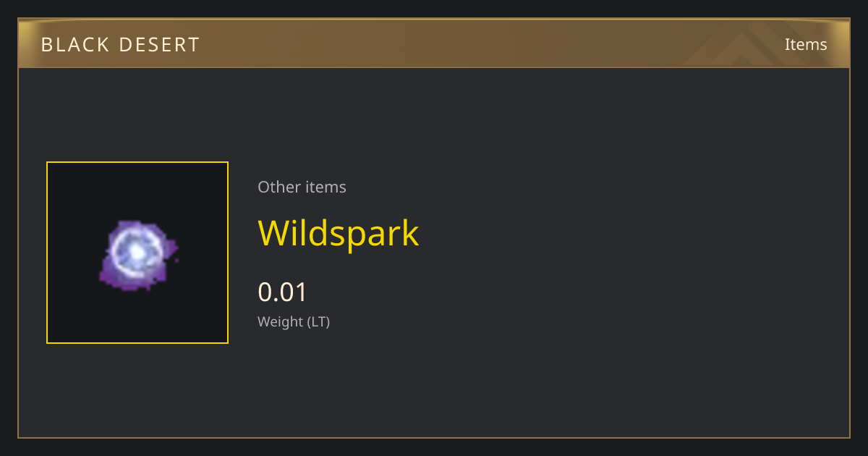The image size is (868, 456).
Task: Select the purple glowing orb image
Action: click(x=137, y=254)
